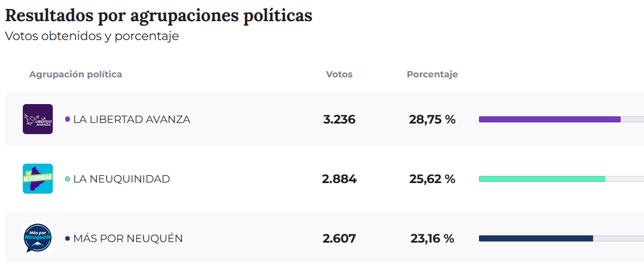Viewport: 644px width, 276px height.
Task: Select the LA LIBERTAD AVANZA party name
Action: tap(132, 120)
